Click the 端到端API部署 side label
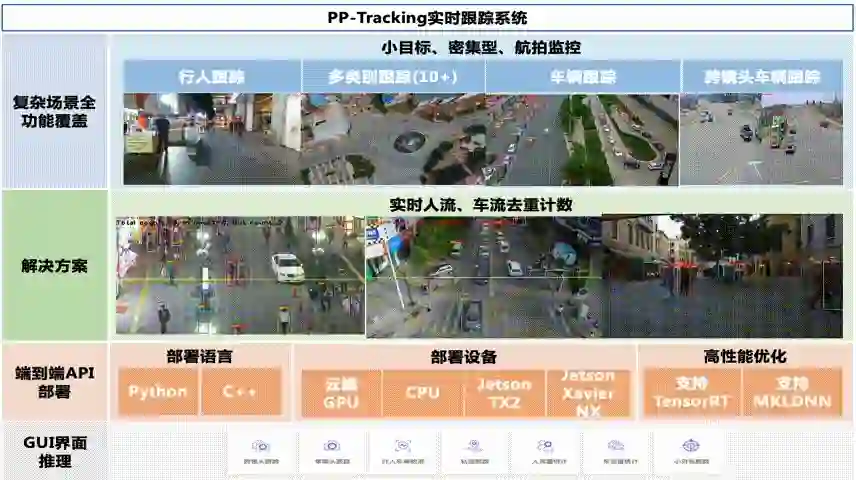The height and width of the screenshot is (480, 856). tap(54, 382)
